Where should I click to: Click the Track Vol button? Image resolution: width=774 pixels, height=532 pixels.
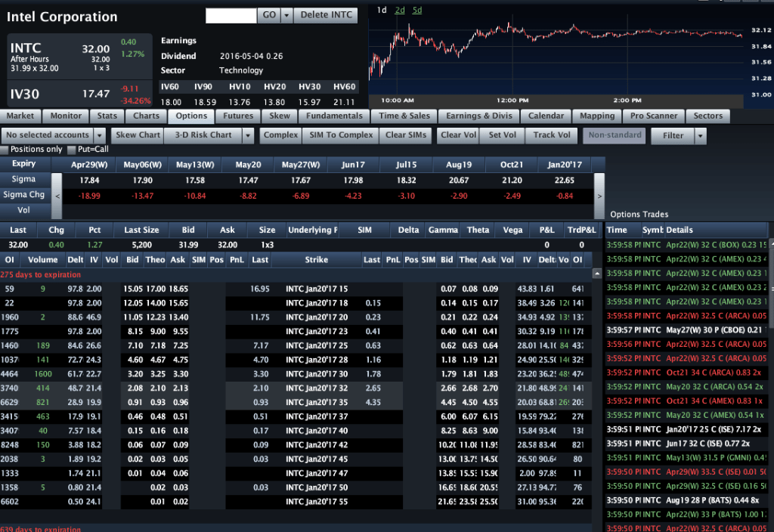pos(551,135)
